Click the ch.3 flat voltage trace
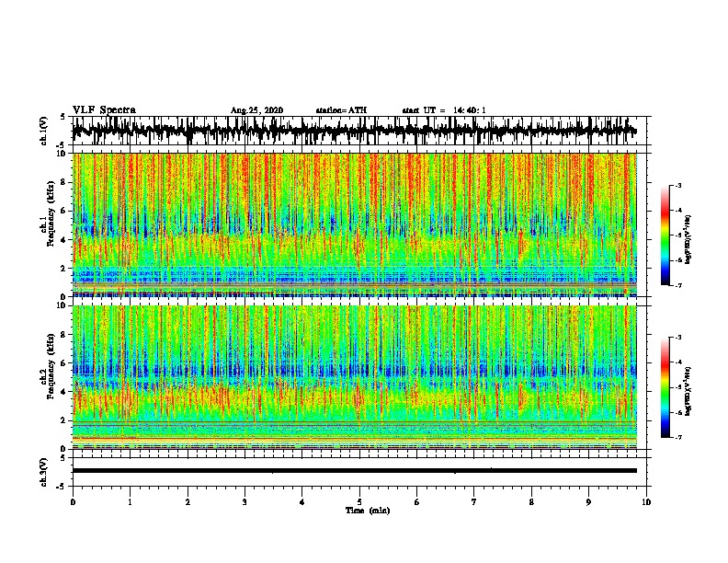728x563 pixels. [354, 471]
